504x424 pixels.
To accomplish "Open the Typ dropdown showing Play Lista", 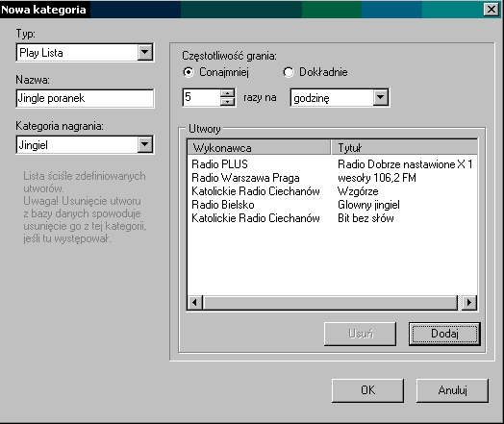I will click(145, 52).
